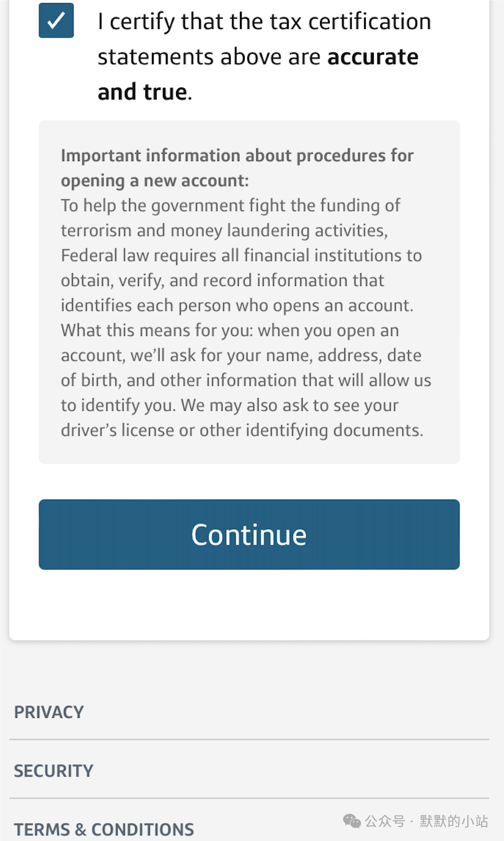Screen dimensions: 504x841
Task: Click the 'To help the government fight' line
Action: click(231, 205)
